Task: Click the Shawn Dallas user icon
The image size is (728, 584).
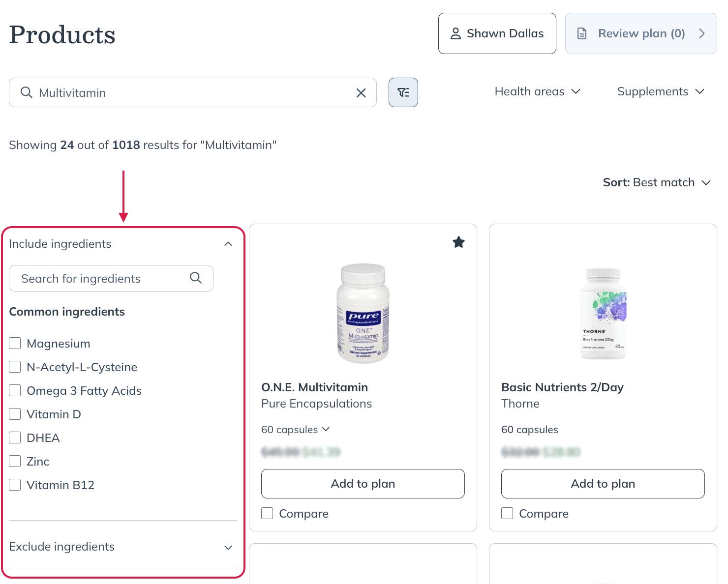Action: 455,33
